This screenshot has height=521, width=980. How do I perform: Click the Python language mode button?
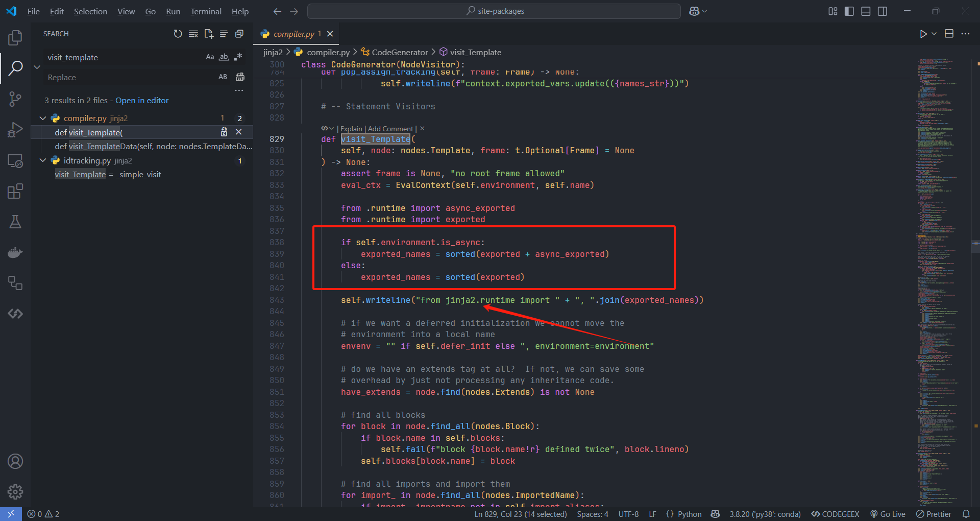[x=689, y=514]
